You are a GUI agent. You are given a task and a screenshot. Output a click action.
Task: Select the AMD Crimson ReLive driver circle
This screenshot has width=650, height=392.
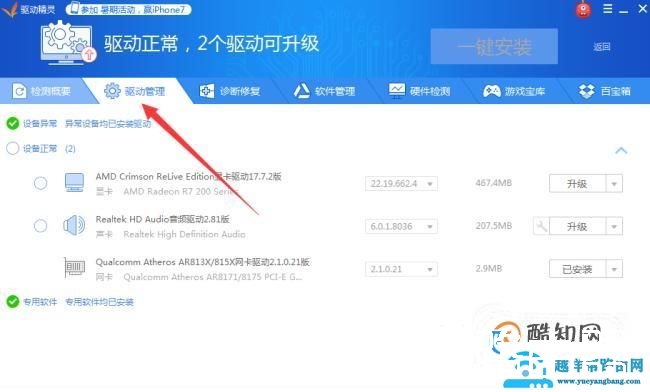41,183
